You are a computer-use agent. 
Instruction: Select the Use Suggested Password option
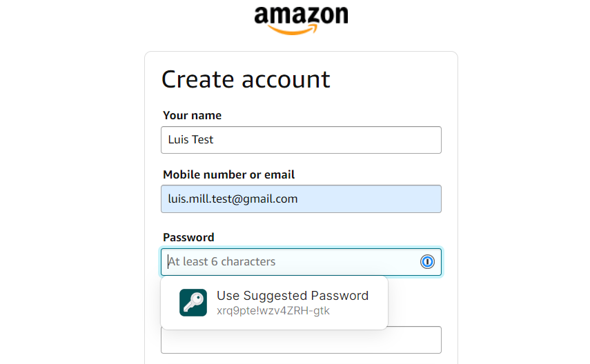(x=293, y=296)
